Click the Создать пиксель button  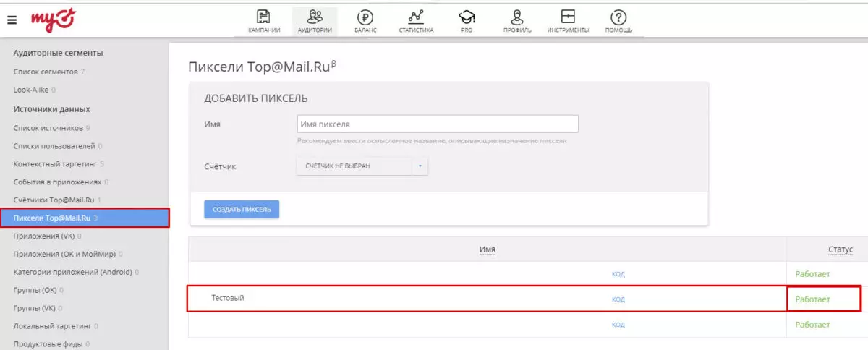point(242,209)
